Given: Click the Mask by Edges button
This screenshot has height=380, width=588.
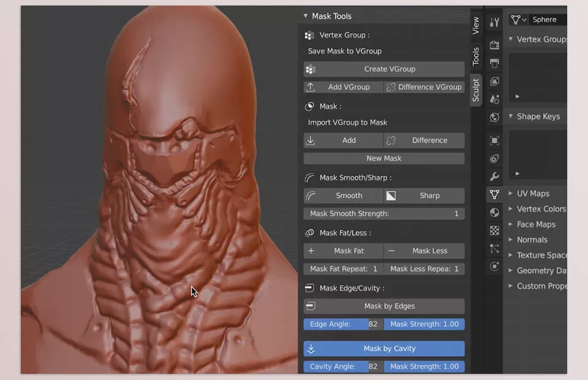Looking at the screenshot, I should [x=384, y=306].
